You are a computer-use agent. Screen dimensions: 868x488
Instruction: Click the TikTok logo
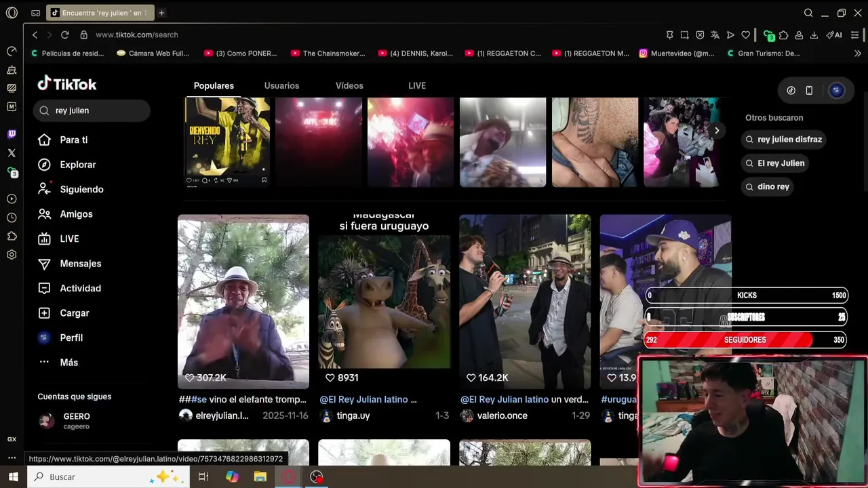click(x=67, y=84)
